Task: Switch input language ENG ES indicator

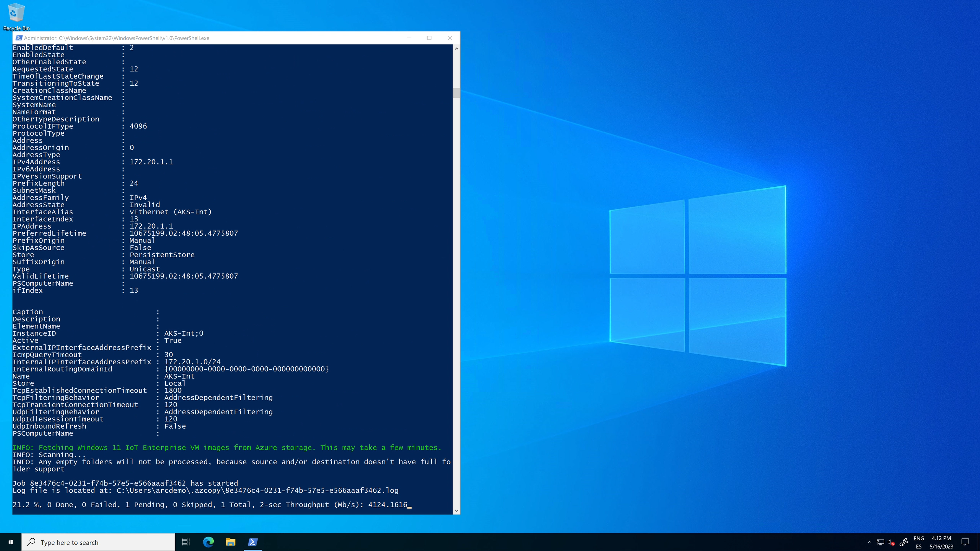Action: coord(919,542)
